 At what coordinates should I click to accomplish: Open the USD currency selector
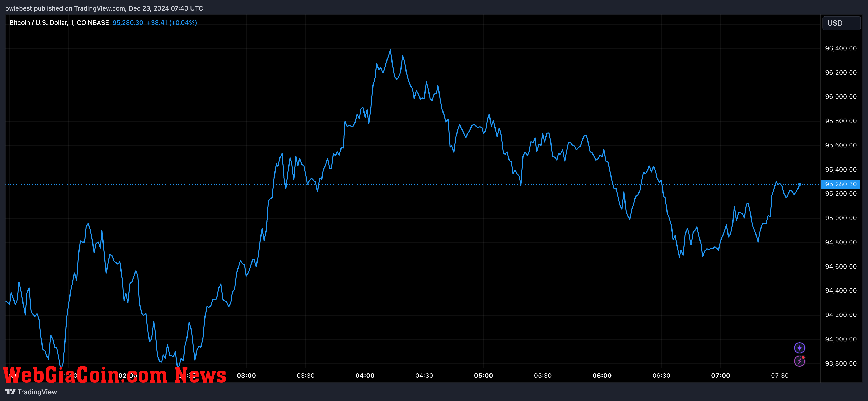(841, 23)
